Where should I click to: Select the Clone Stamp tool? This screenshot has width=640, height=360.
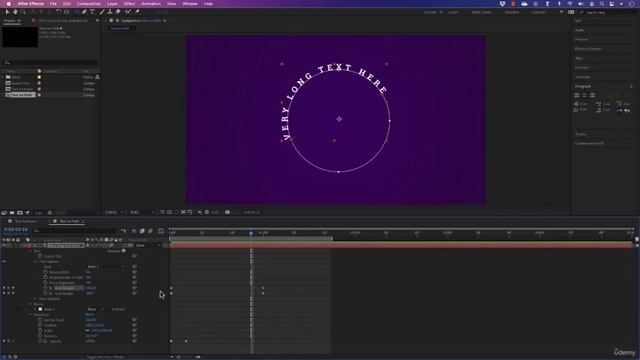(x=110, y=12)
